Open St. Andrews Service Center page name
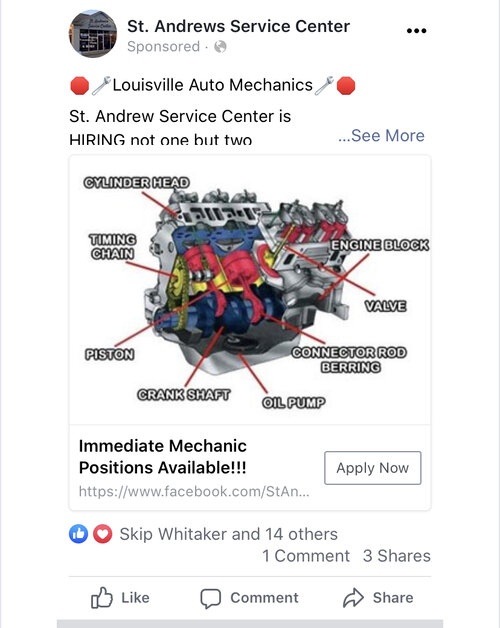 click(238, 26)
